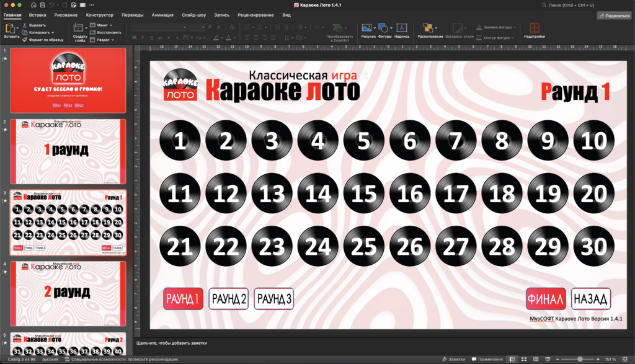Viewport: 635px width, 364px height.
Task: Open the Копировать dropdown arrow
Action: tap(53, 32)
